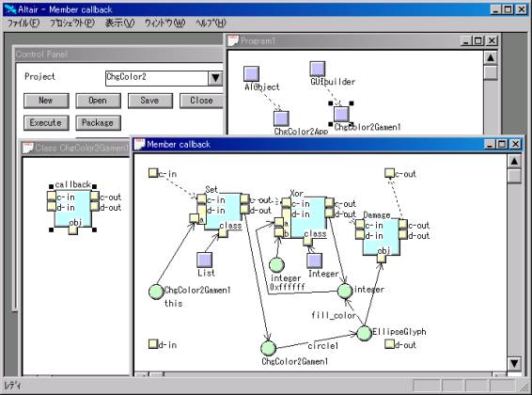Click the ChgColor2App class node
This screenshot has width=532, height=395.
tap(281, 118)
